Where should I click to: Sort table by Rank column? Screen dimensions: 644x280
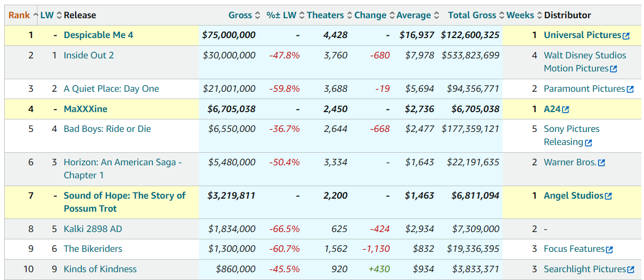[19, 15]
